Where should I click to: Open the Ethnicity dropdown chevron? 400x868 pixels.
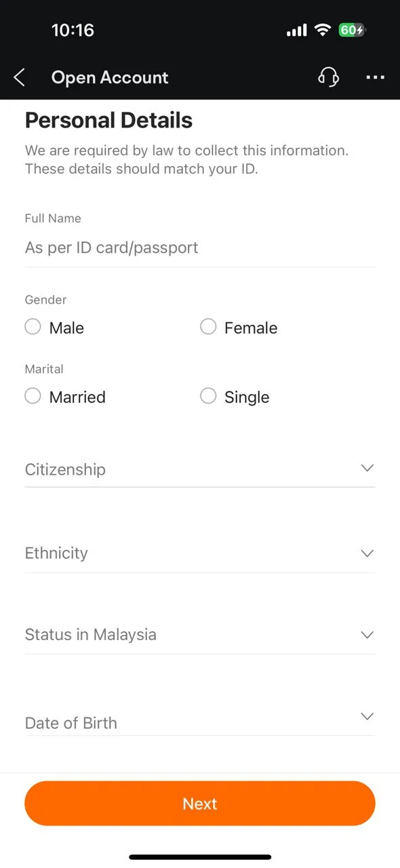(367, 553)
